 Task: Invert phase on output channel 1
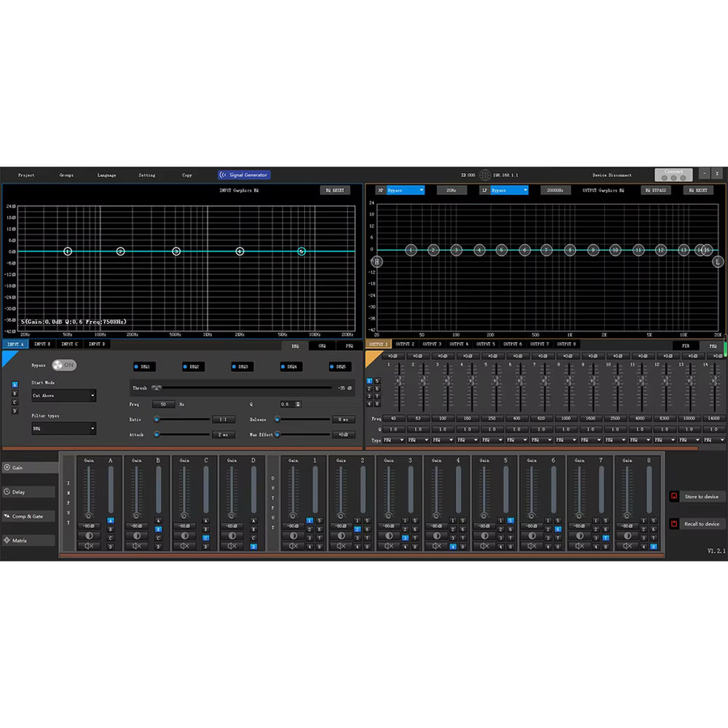[294, 535]
